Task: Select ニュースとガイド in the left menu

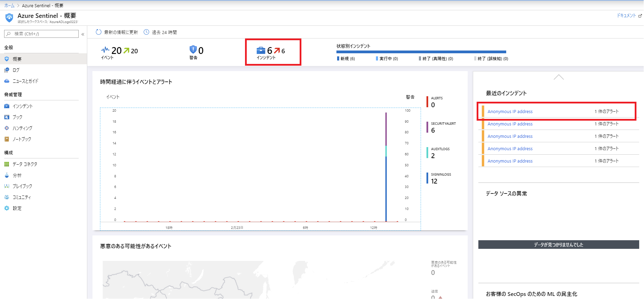Action: pos(43,81)
